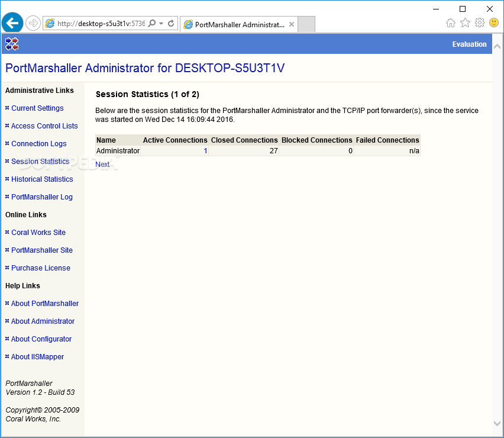
Task: Click Next to see page two statistics
Action: pos(102,165)
